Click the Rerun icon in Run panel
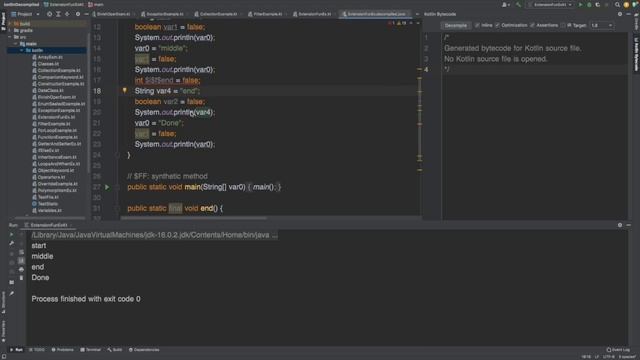Image resolution: width=640 pixels, height=360 pixels. pyautogui.click(x=11, y=235)
